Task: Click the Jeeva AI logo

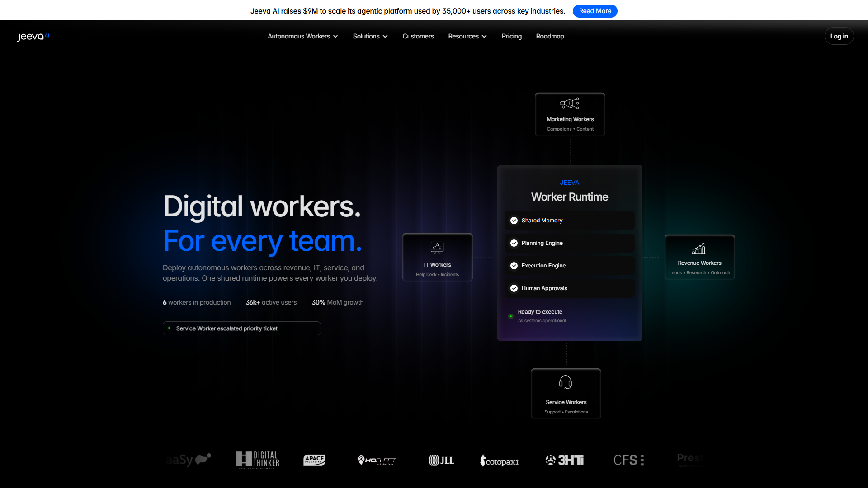Action: (x=33, y=37)
